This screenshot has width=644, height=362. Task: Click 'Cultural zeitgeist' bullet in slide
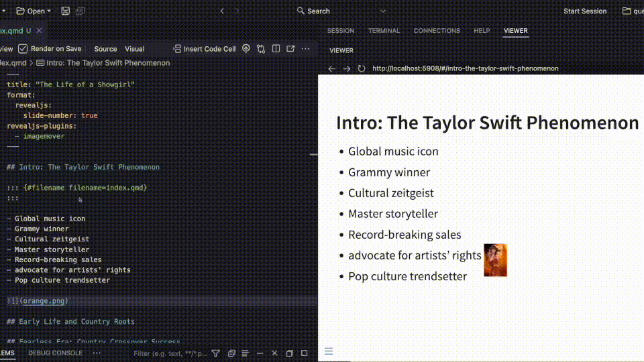pos(390,193)
